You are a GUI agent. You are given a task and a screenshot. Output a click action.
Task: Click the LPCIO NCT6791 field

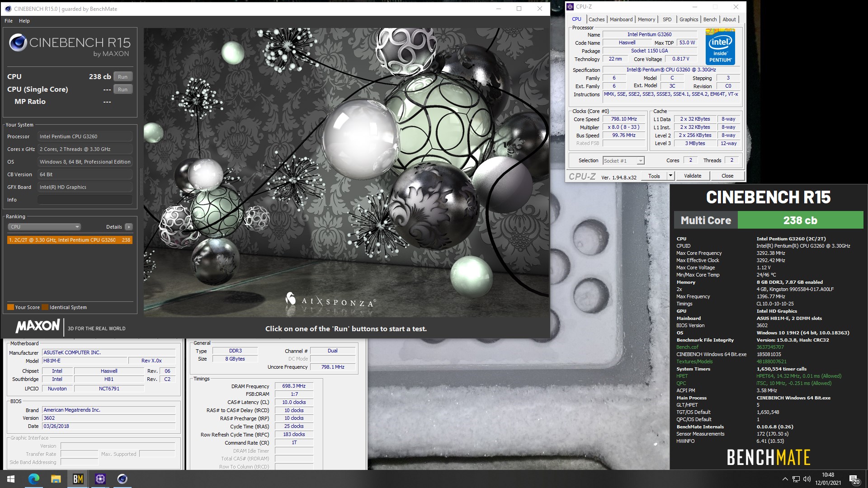click(x=109, y=389)
